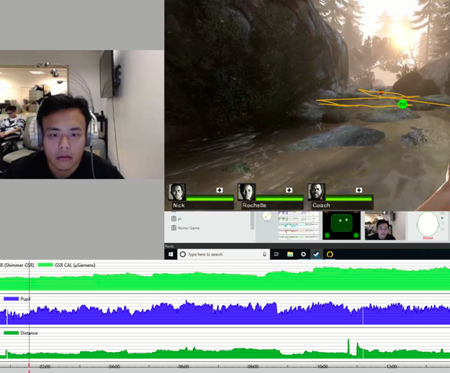Click the microphone icon in search box

[264, 254]
